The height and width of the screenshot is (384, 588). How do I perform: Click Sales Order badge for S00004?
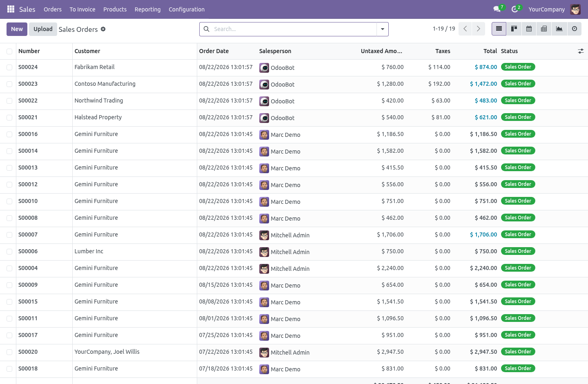coord(518,268)
